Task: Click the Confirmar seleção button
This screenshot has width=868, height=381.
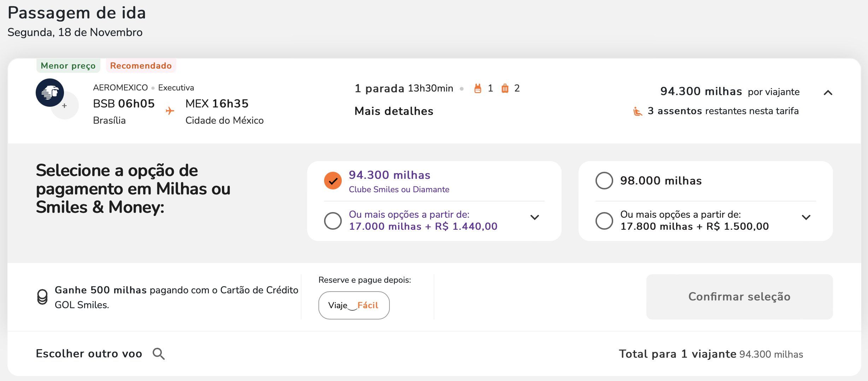Action: point(739,297)
